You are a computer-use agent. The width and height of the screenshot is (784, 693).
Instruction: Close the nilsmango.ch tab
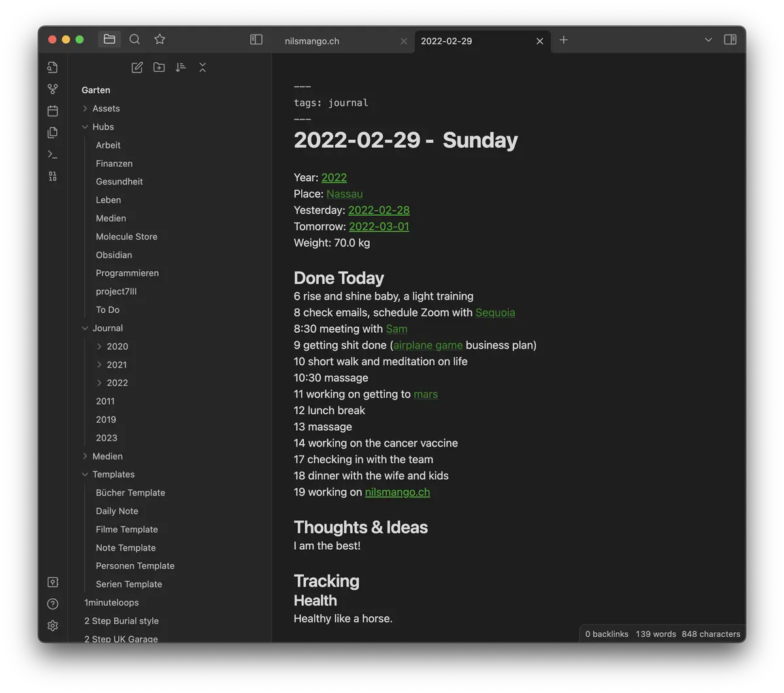point(404,41)
